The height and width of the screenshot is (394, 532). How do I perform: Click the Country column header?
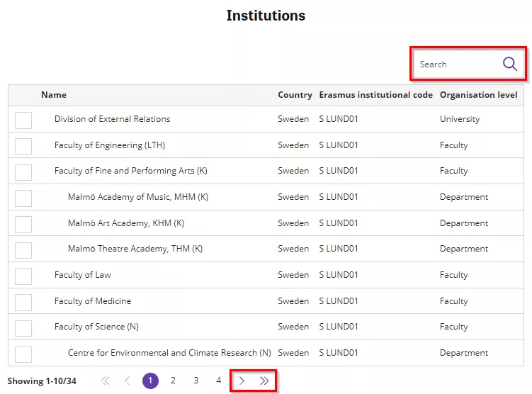[295, 95]
